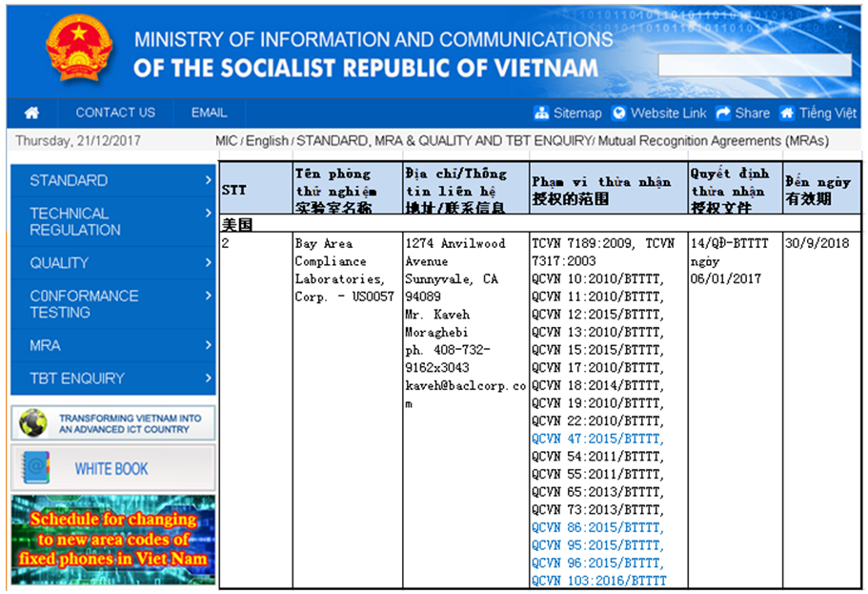Click the STT column header

click(255, 189)
